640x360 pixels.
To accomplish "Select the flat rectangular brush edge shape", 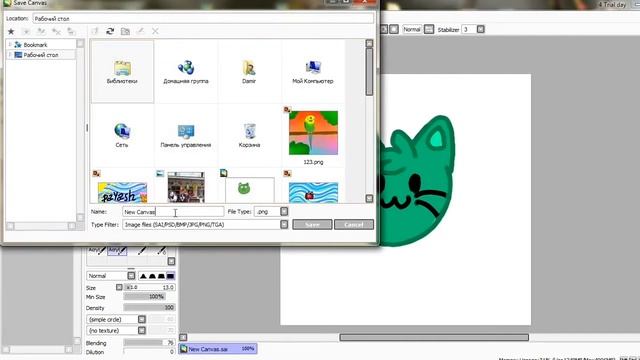I will (x=171, y=276).
